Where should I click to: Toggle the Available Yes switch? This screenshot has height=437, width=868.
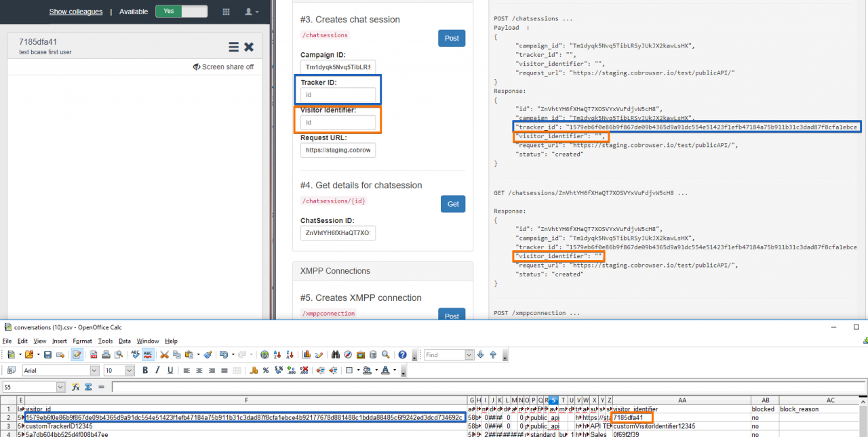point(181,11)
